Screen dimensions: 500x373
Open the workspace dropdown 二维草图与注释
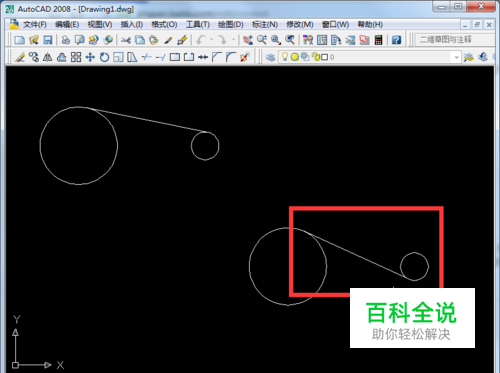pos(455,40)
